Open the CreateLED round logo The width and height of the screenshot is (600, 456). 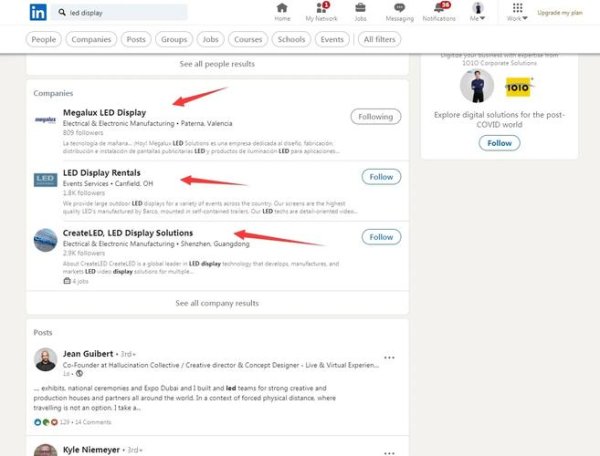pyautogui.click(x=45, y=240)
